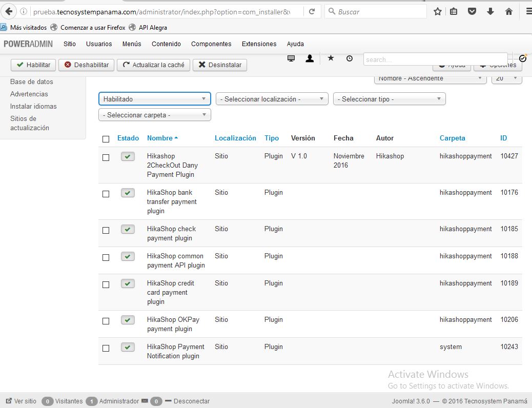Expand the Seleccionar tipo dropdown
Screen dimensions: 532x408
click(x=389, y=99)
